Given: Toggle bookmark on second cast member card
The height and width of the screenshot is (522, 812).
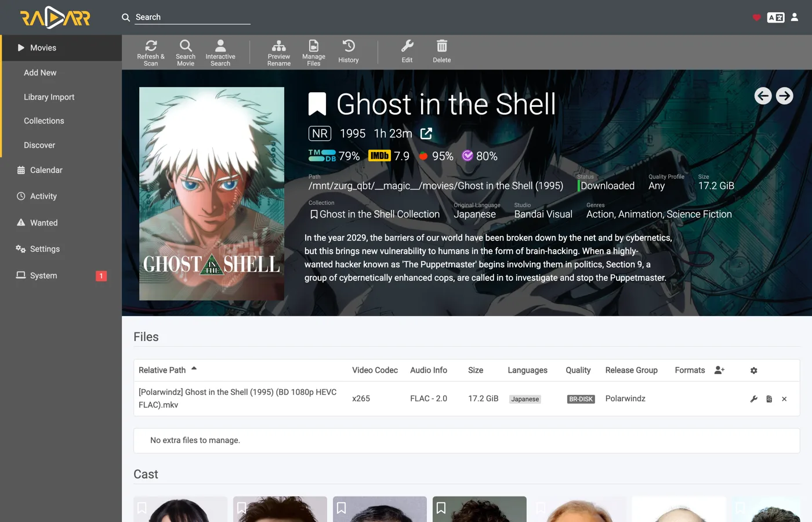Looking at the screenshot, I should coord(242,507).
